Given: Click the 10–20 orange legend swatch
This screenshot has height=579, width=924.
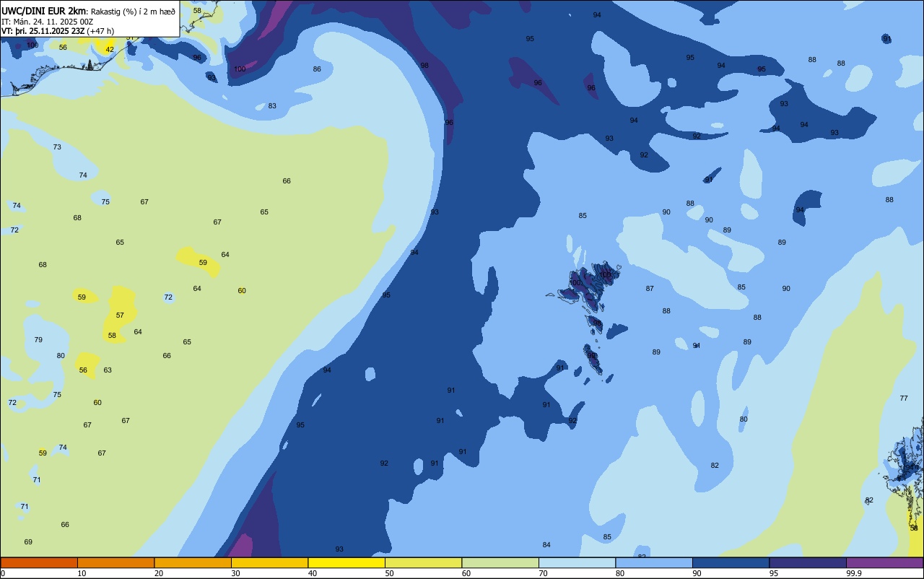Looking at the screenshot, I should (x=115, y=562).
